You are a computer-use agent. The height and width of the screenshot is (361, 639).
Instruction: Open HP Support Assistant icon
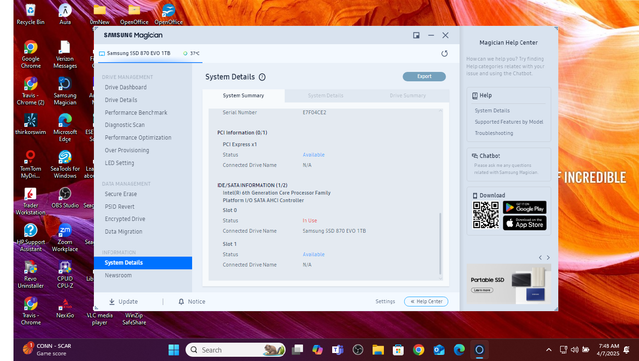31,238
